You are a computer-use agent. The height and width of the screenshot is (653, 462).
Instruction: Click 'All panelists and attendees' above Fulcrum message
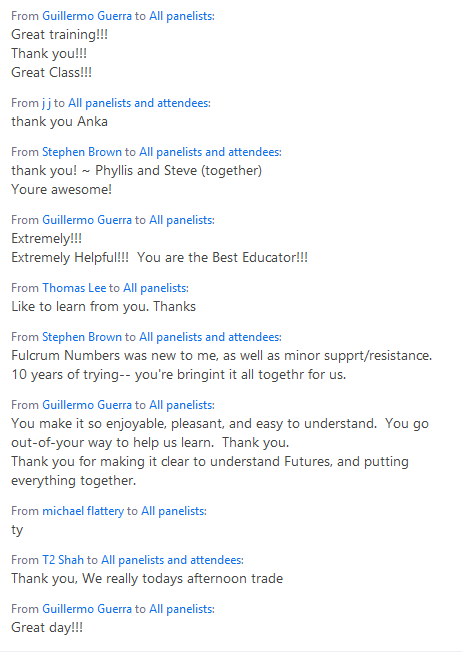click(x=209, y=337)
